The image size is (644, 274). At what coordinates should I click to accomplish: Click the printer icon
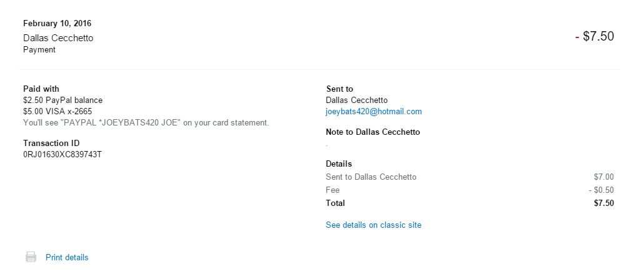pos(31,257)
